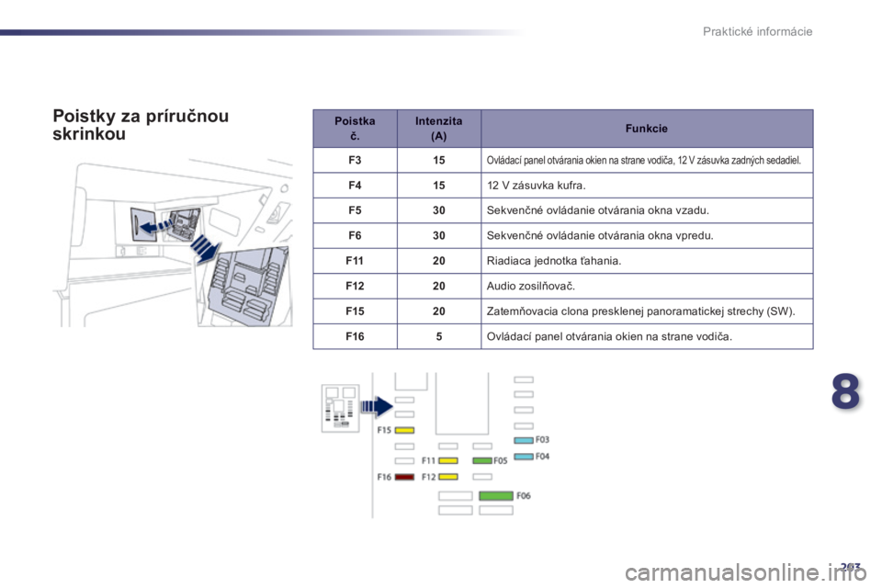The image size is (882, 588).
Task: Click F16 function 'Ovládací panel otvárania okien na strane vodiča.'
Action: pos(609,336)
